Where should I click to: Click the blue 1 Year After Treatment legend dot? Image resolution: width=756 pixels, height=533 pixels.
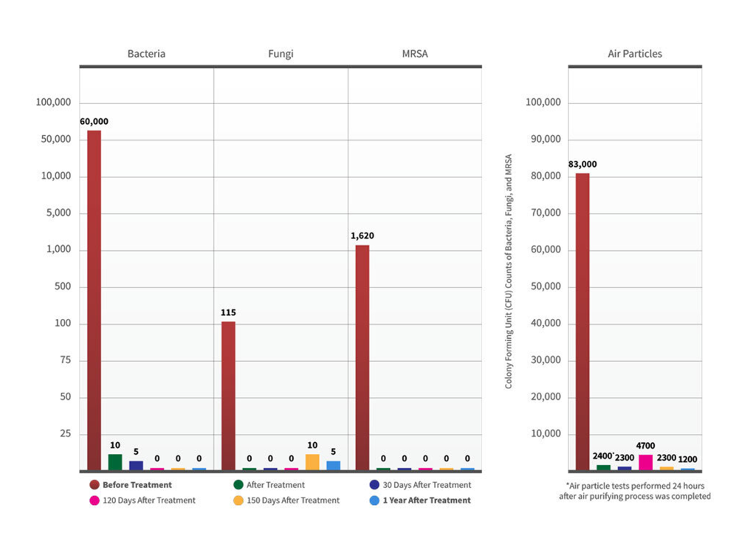click(x=374, y=501)
